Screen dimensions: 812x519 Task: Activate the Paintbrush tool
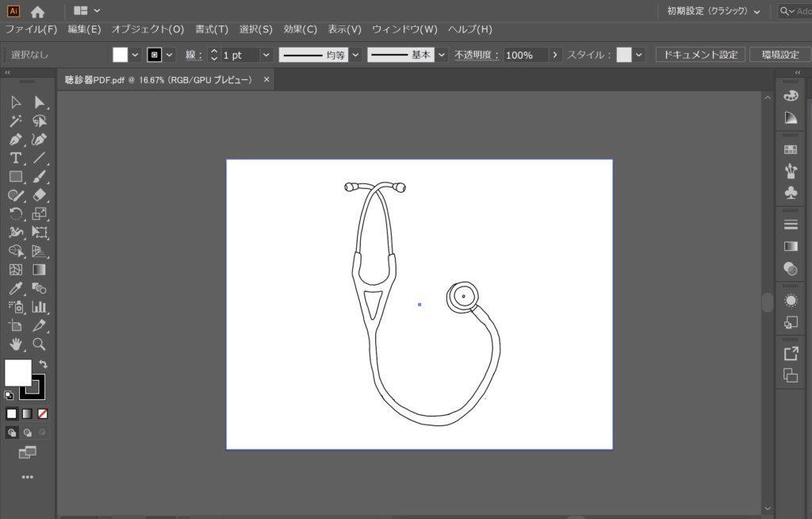pos(40,177)
